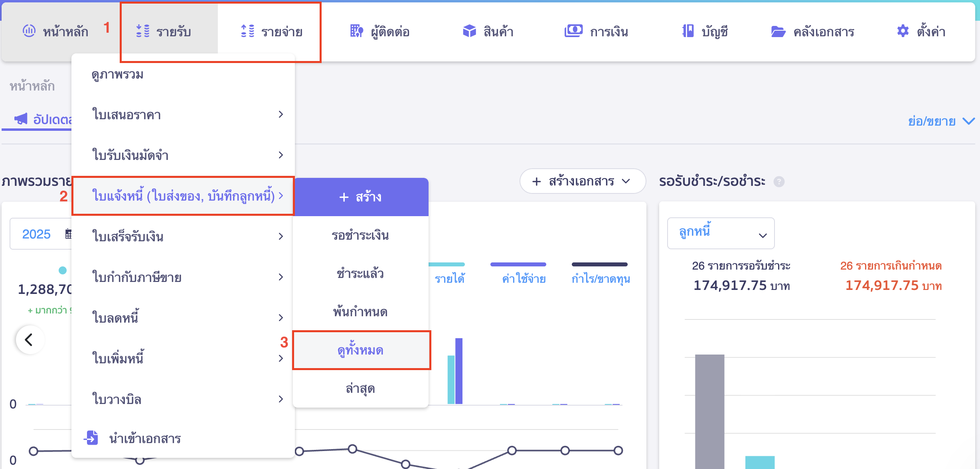The height and width of the screenshot is (469, 980).
Task: Select ชำระแล้ว in the submenu
Action: (361, 274)
